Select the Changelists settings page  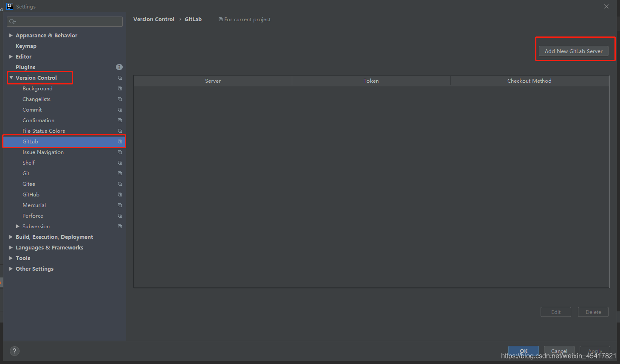tap(37, 99)
